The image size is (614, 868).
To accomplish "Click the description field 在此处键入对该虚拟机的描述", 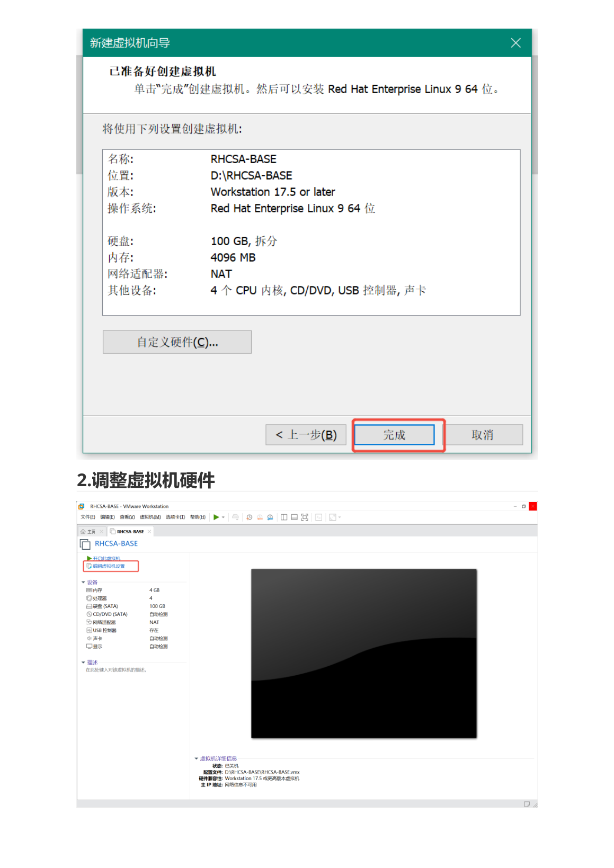I will click(x=116, y=670).
